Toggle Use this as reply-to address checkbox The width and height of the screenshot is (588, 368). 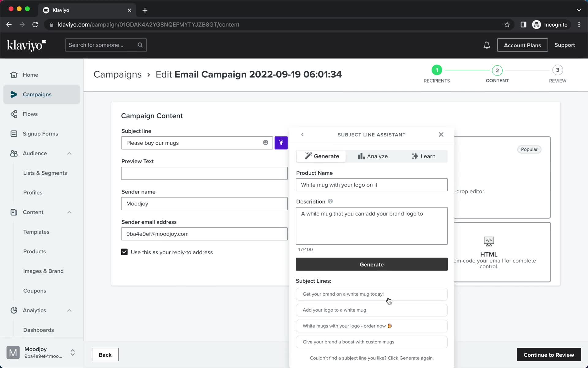[x=124, y=252]
